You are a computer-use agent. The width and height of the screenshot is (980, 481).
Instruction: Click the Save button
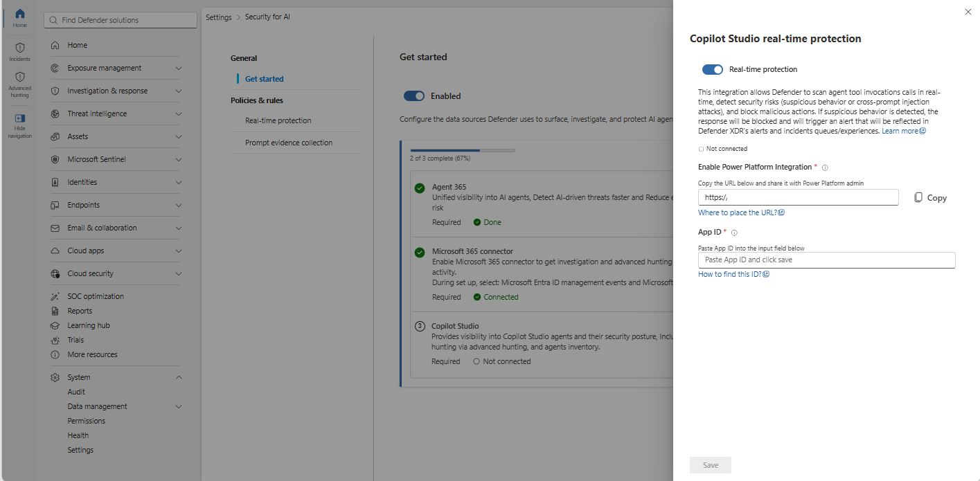point(711,465)
